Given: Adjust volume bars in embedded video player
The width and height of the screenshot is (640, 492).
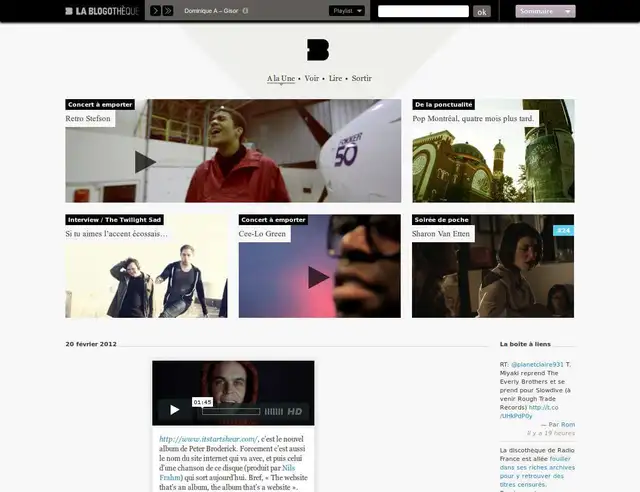Looking at the screenshot, I should [273, 412].
